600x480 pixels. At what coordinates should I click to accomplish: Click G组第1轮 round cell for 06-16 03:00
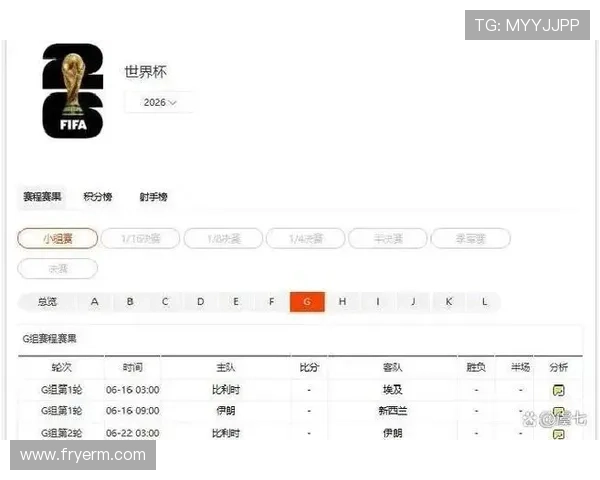tap(61, 390)
